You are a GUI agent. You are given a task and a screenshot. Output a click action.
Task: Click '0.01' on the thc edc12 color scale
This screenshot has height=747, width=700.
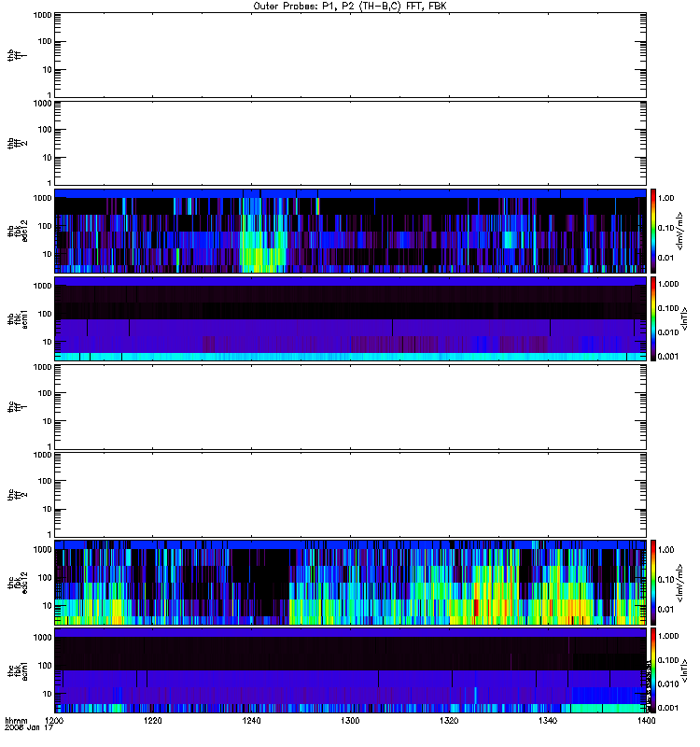pos(665,609)
